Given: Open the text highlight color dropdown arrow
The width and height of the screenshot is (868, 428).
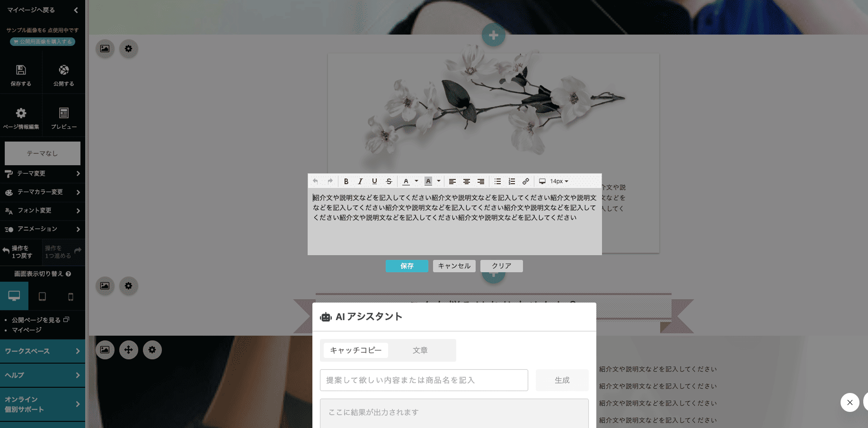Looking at the screenshot, I should click(439, 181).
